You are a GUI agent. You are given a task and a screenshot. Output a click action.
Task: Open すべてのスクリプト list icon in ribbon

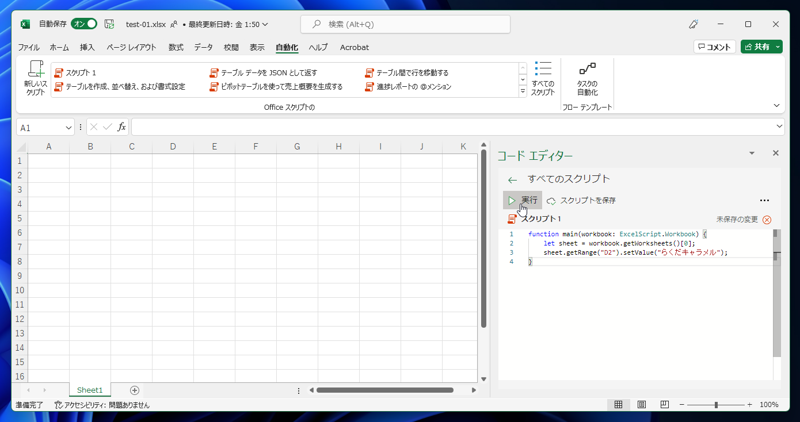point(543,78)
